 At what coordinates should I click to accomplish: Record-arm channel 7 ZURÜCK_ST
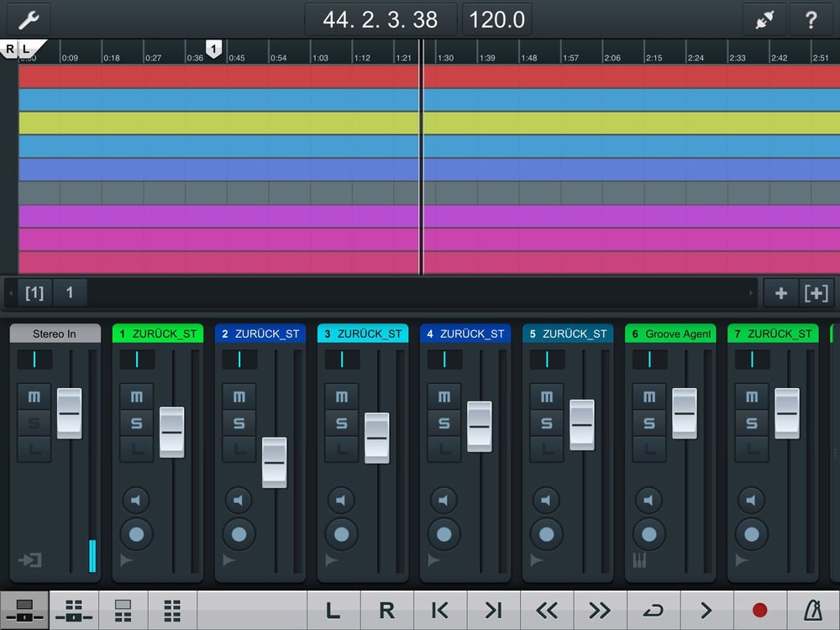click(752, 534)
